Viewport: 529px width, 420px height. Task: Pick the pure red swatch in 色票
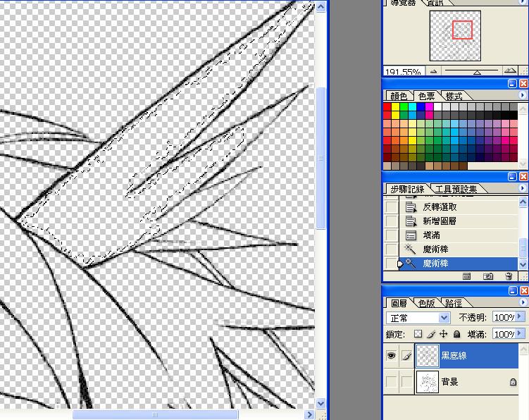click(x=387, y=106)
